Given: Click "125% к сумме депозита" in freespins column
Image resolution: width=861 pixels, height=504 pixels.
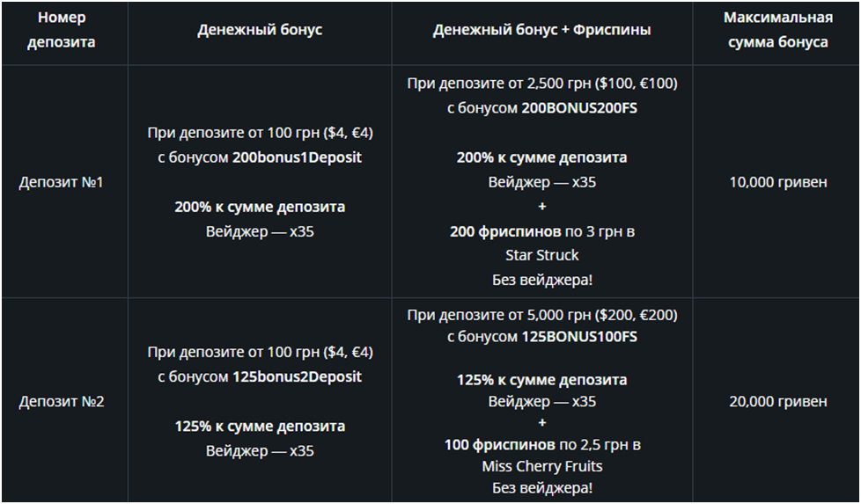Looking at the screenshot, I should [x=542, y=379].
